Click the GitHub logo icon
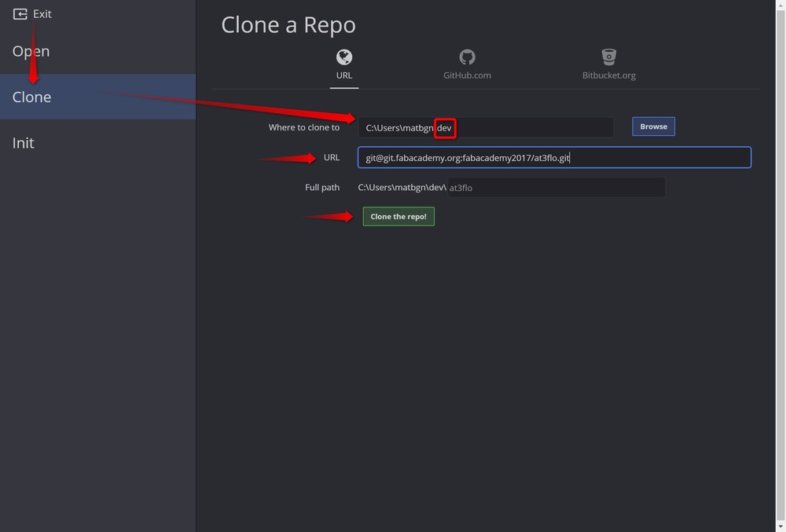Viewport: 786px width, 532px height. click(466, 57)
